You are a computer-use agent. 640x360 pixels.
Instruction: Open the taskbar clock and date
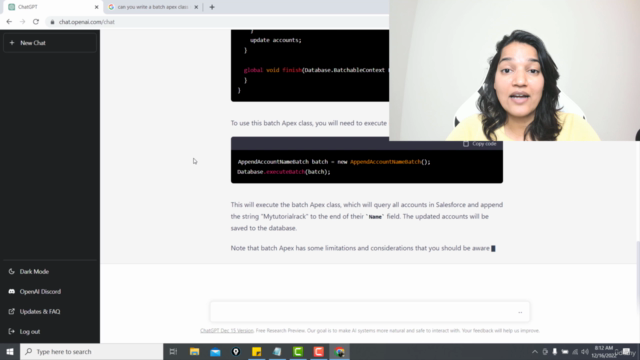[x=604, y=352]
